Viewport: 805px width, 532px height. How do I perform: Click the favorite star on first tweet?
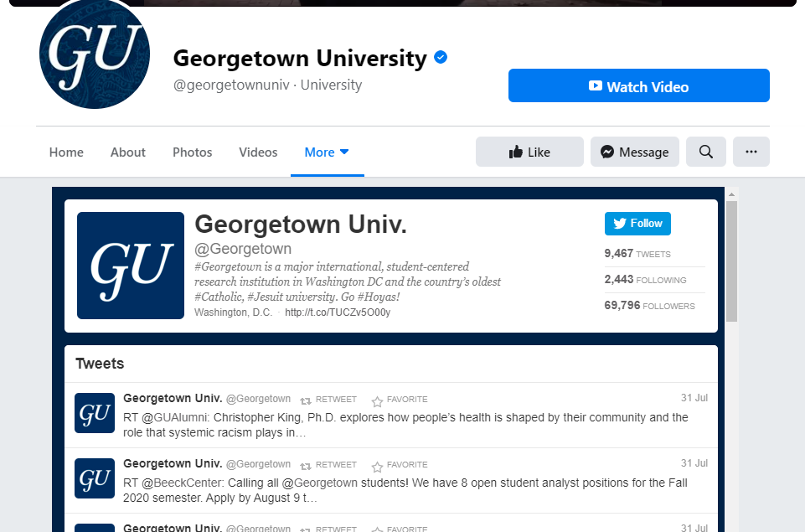(x=377, y=401)
